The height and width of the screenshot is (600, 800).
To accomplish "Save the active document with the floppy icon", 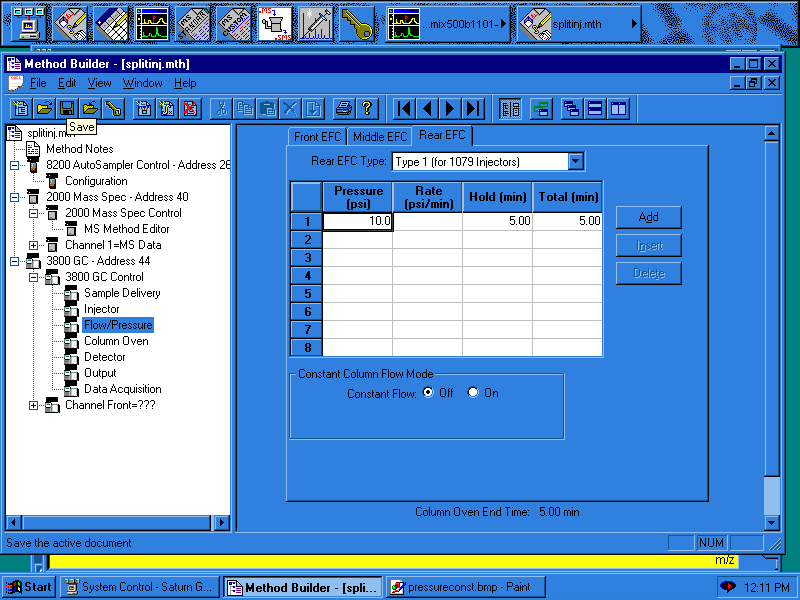I will click(67, 109).
